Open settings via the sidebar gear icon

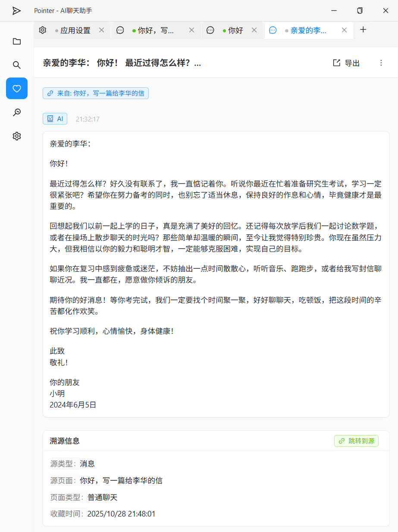coord(16,136)
